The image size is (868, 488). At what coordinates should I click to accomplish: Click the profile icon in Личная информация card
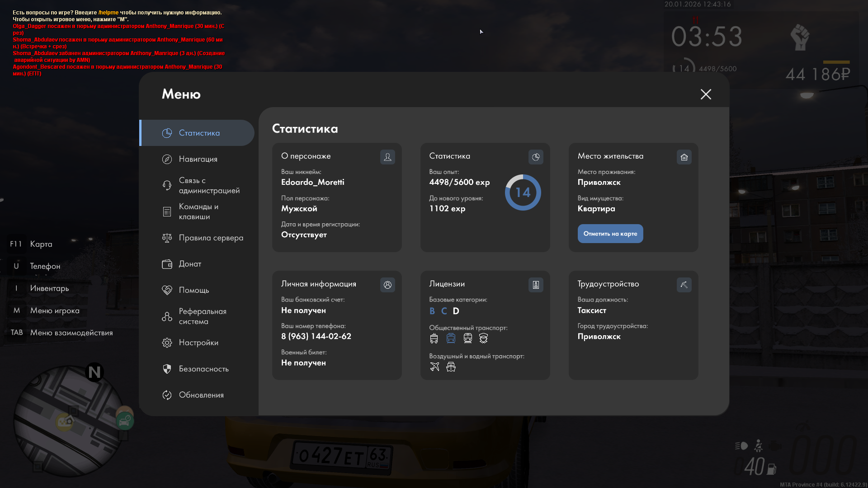coord(387,285)
